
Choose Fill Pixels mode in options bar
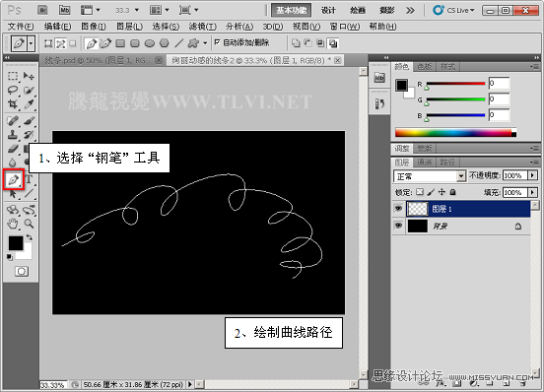[73, 43]
